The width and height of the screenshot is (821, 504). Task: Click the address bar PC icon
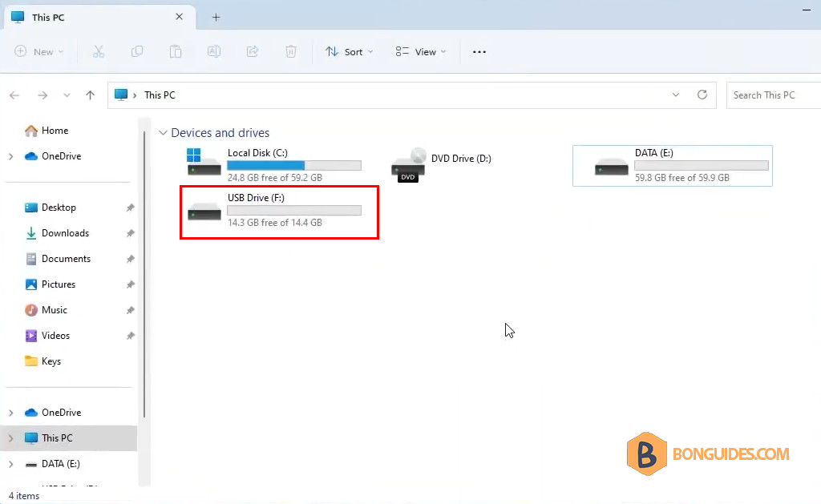click(121, 95)
